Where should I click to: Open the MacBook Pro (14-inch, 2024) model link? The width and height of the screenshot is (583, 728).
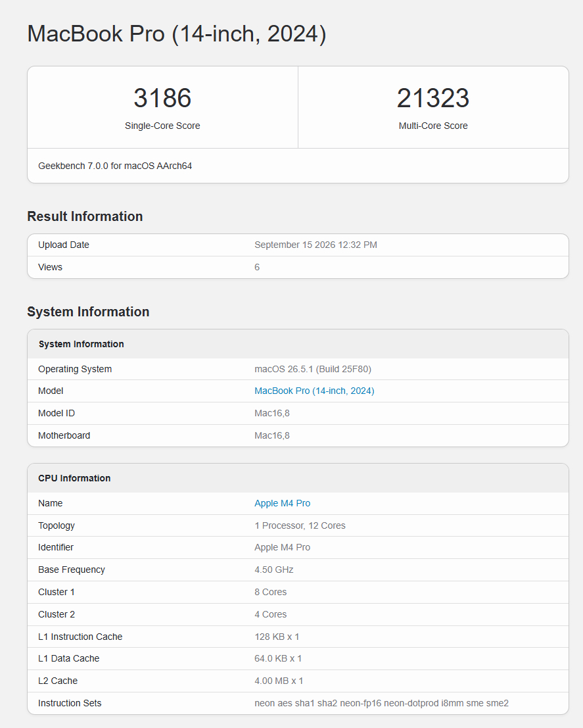(x=314, y=391)
